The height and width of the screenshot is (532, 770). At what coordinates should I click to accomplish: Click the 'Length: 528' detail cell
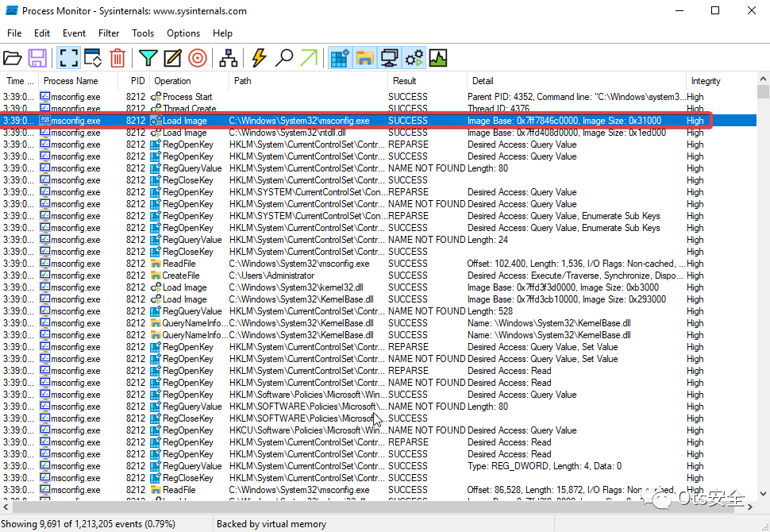pos(490,311)
